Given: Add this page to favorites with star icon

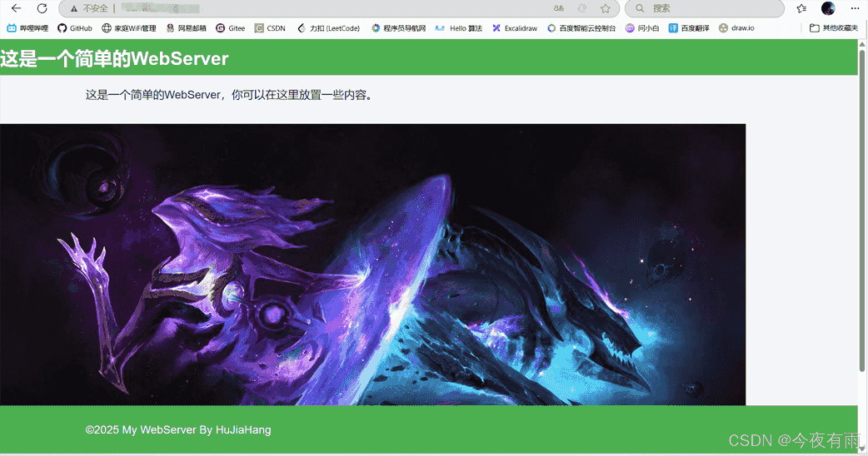Looking at the screenshot, I should pyautogui.click(x=605, y=8).
